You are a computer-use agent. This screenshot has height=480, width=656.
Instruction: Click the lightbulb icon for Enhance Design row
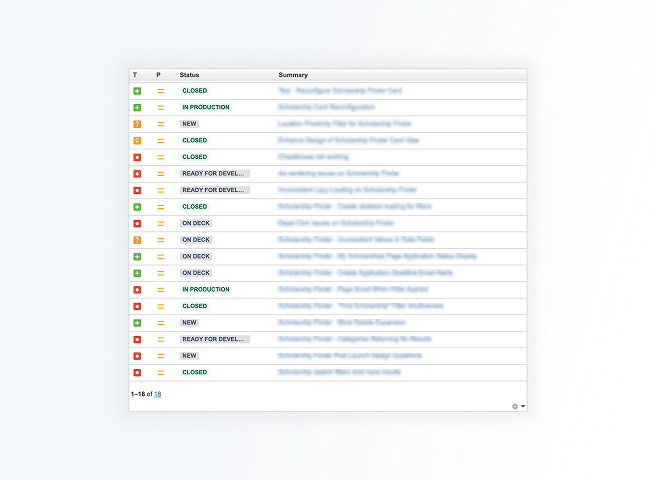pyautogui.click(x=137, y=141)
